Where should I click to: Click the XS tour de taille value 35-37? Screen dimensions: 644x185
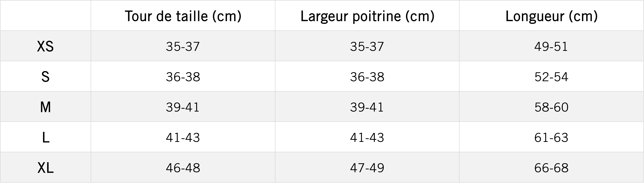[183, 46]
